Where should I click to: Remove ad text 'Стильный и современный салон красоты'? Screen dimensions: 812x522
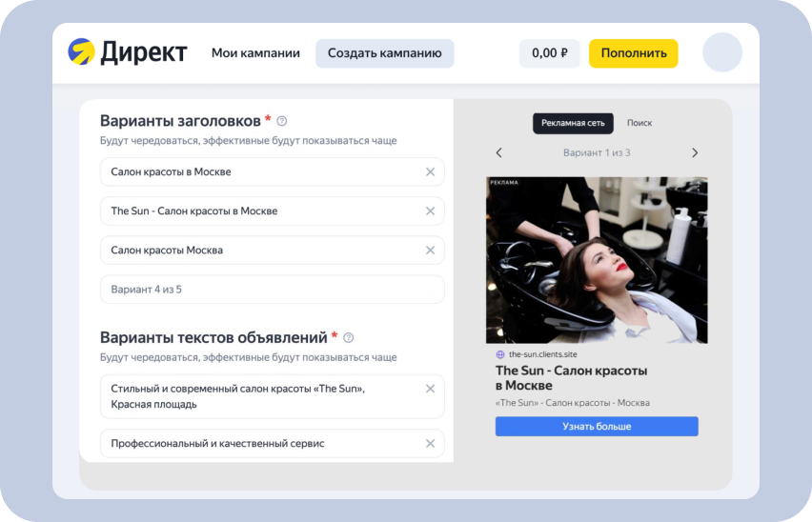[x=431, y=389]
